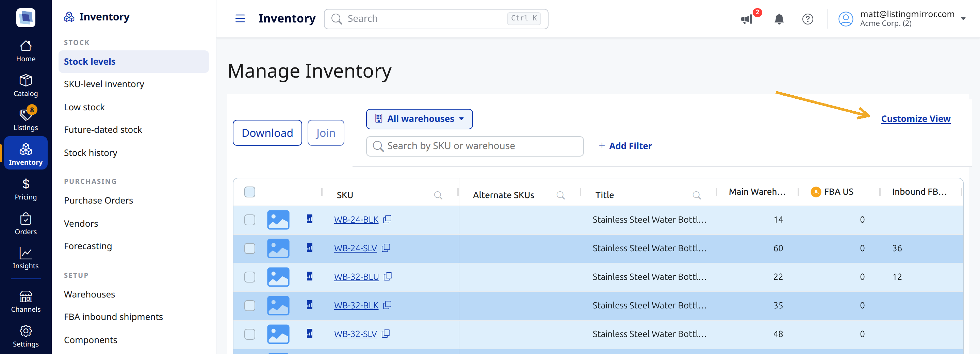Screen dimensions: 980x354
Task: Open Stock history menu item
Action: 91,152
